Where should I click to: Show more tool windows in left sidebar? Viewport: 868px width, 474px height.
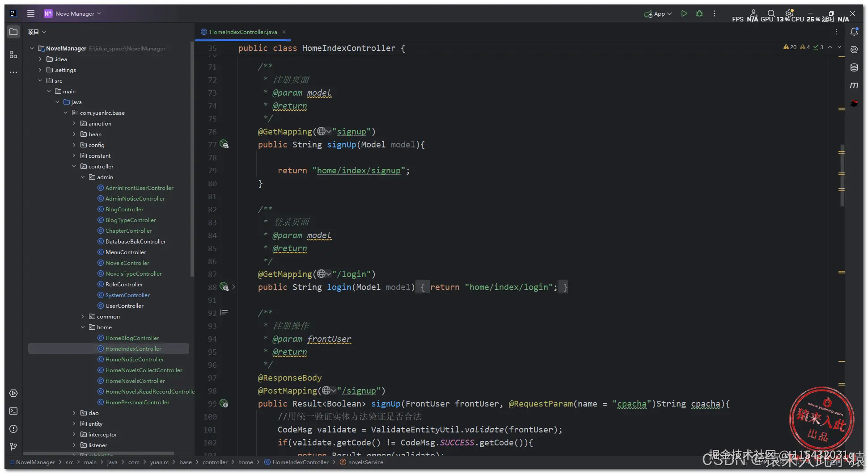tap(13, 72)
